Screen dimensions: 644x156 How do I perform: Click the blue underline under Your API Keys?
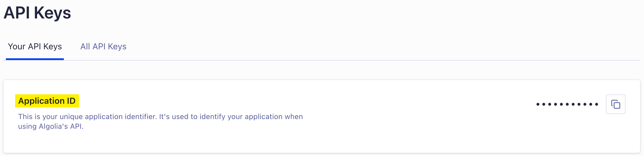click(35, 59)
